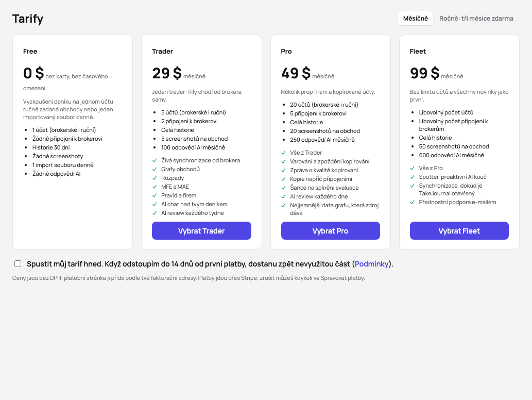The width and height of the screenshot is (532, 400).
Task: Click Fleet description Bez limitu účtů
Action: click(x=459, y=96)
